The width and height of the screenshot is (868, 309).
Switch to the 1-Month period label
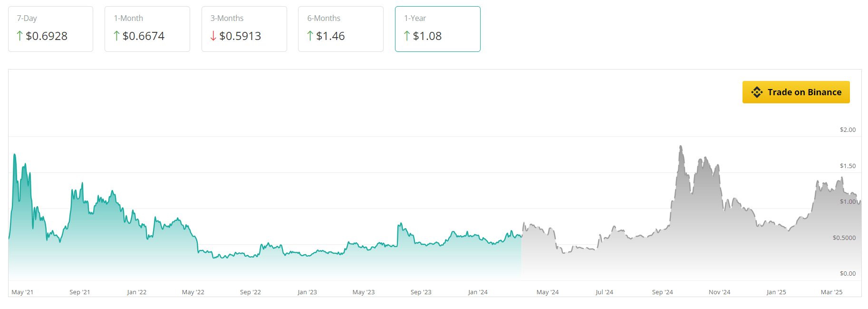[128, 18]
